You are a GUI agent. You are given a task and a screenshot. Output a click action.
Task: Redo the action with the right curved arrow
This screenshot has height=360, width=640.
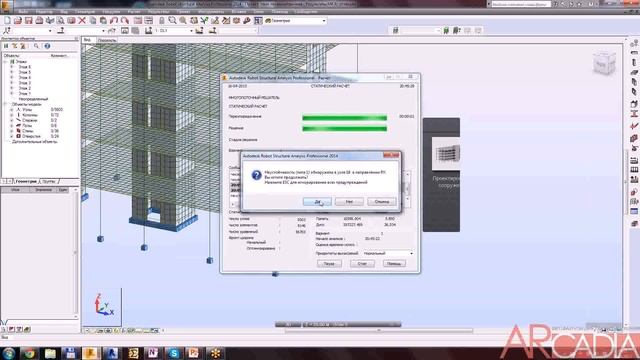click(x=125, y=20)
